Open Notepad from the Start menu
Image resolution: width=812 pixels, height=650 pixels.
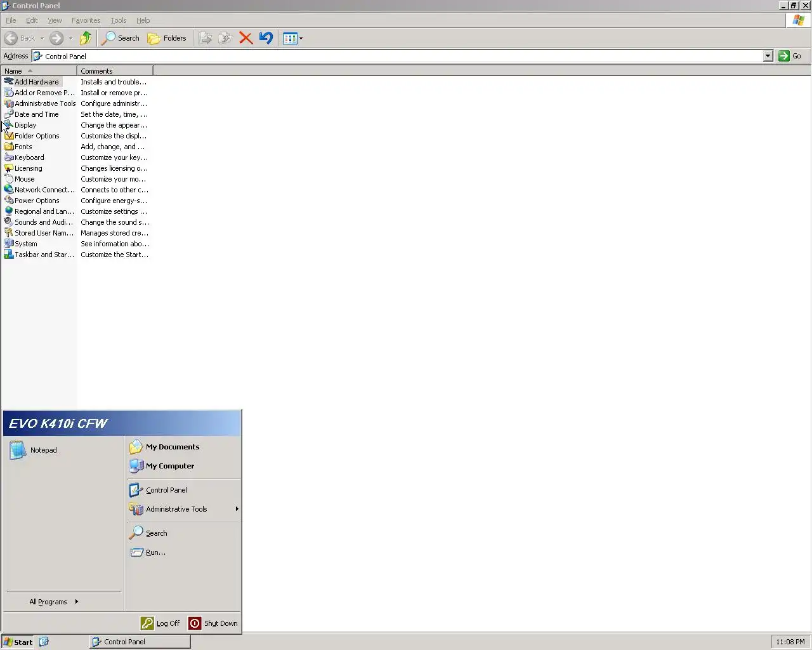(x=63, y=450)
